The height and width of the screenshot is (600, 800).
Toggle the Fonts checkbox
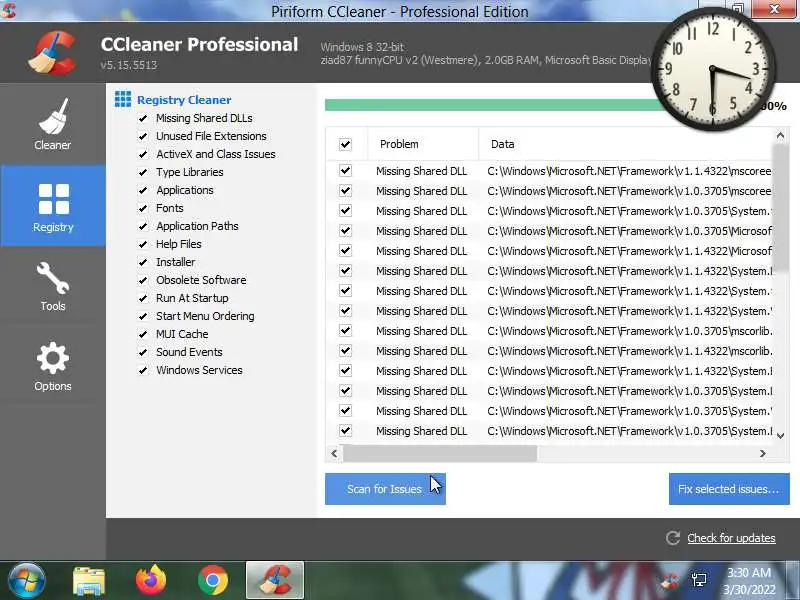click(x=143, y=208)
